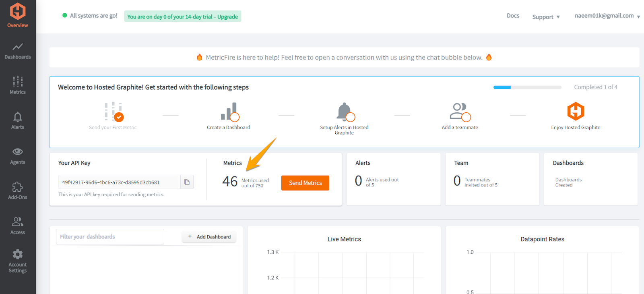Select the Create a Dashboard step icon
Image resolution: width=644 pixels, height=294 pixels.
[x=229, y=112]
